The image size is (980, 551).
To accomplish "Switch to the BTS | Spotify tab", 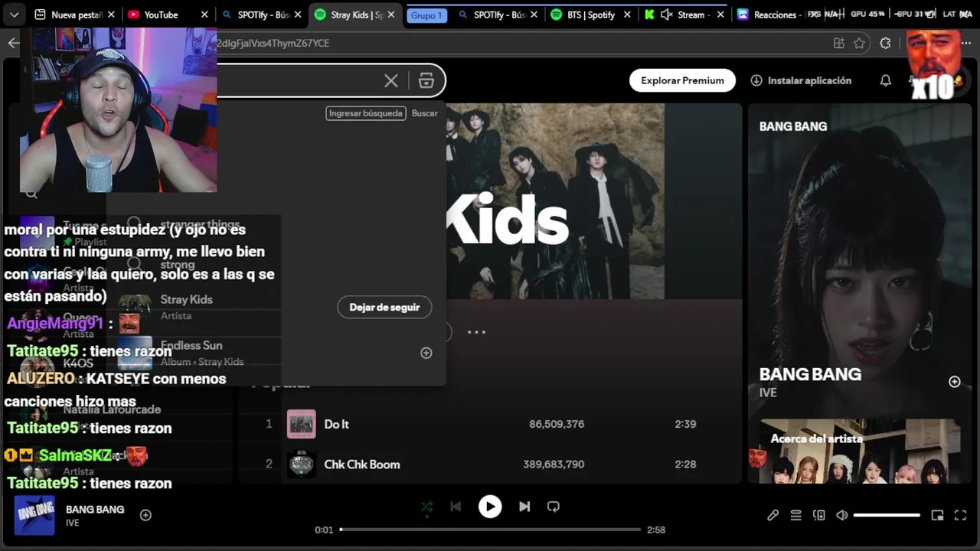I will tap(591, 15).
